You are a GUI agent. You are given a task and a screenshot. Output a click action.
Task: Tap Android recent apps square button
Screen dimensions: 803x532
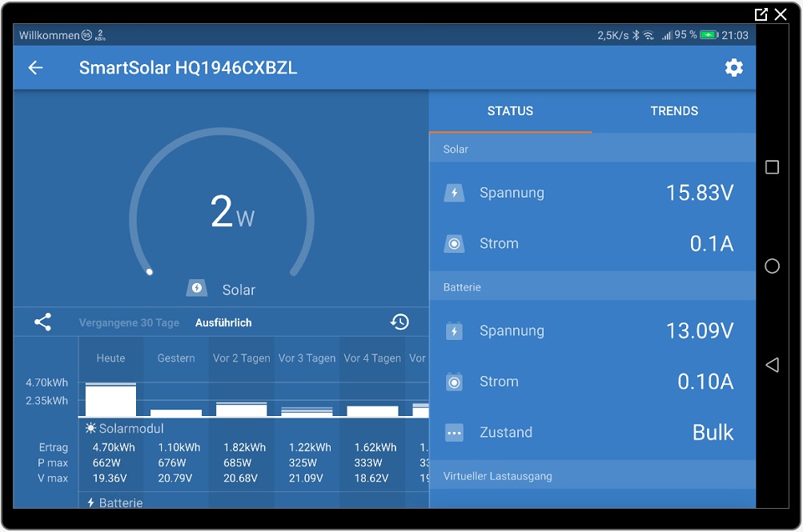(x=772, y=167)
